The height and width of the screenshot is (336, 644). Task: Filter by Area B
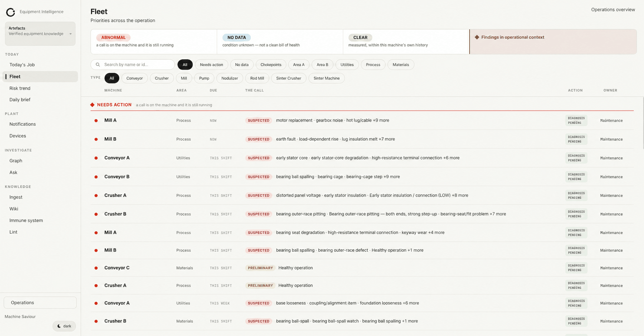(x=322, y=65)
